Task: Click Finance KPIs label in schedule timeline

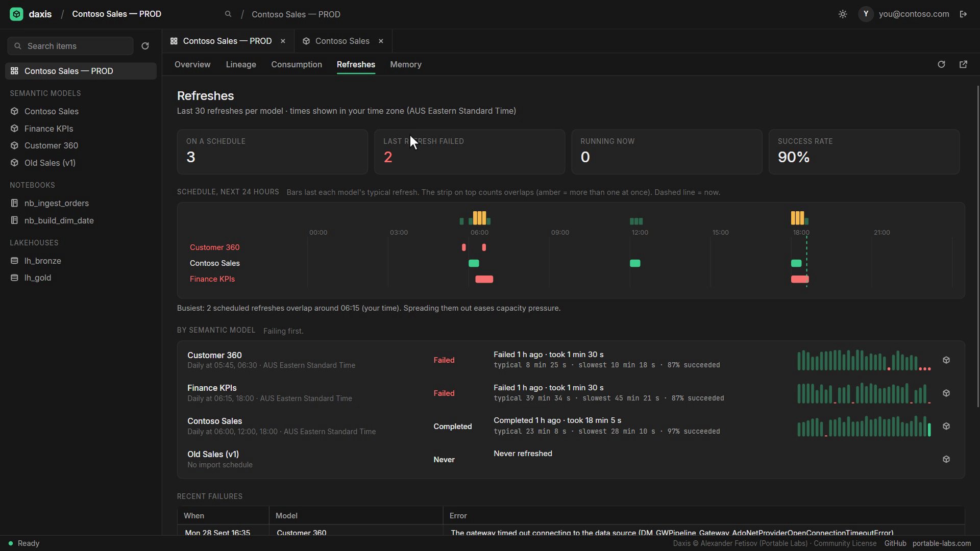Action: [x=212, y=279]
